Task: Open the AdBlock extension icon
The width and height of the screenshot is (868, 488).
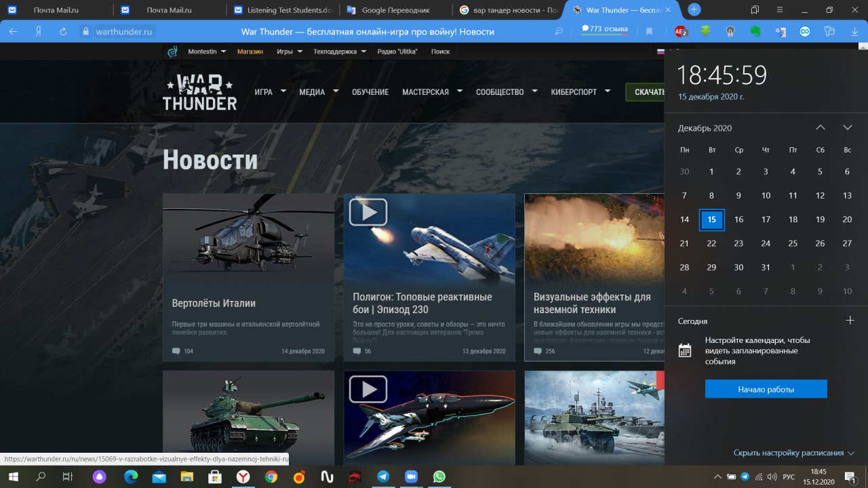Action: coord(682,31)
